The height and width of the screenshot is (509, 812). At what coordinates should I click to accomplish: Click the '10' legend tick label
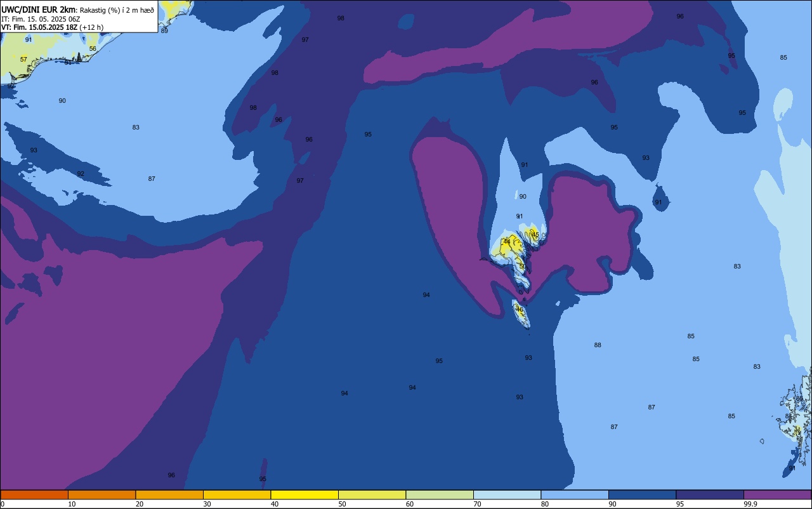[72, 504]
